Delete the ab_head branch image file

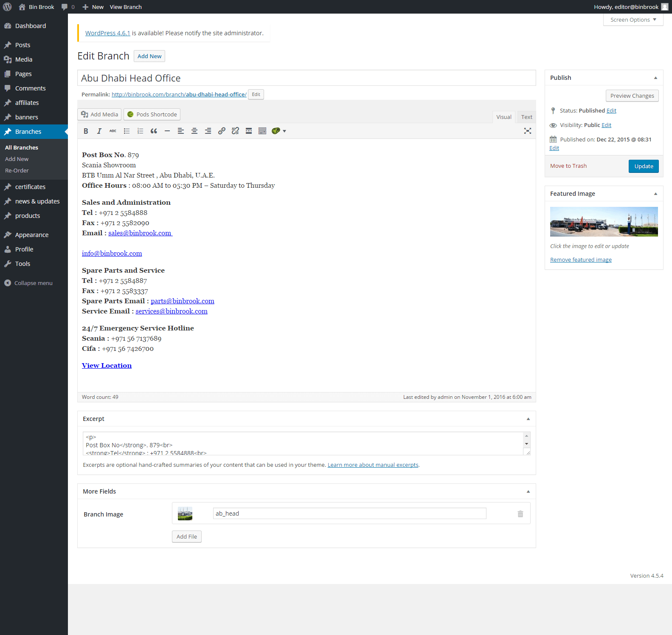(x=520, y=514)
